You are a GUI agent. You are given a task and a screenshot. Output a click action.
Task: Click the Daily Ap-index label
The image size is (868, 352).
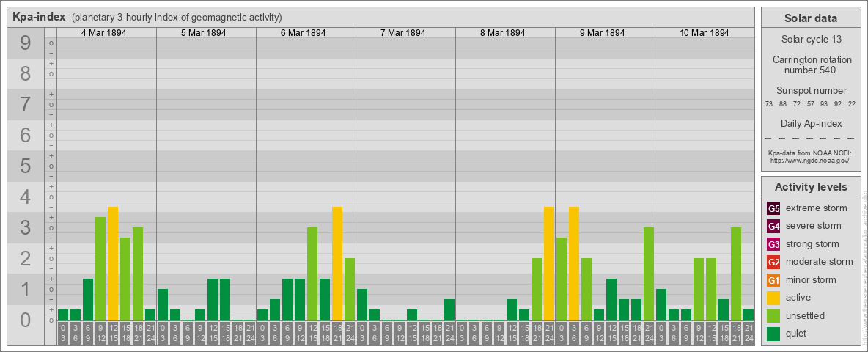[x=811, y=123]
